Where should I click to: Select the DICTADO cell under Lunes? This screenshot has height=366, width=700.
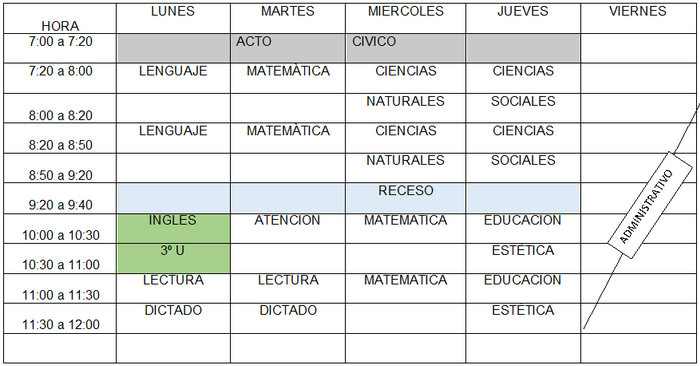(173, 318)
